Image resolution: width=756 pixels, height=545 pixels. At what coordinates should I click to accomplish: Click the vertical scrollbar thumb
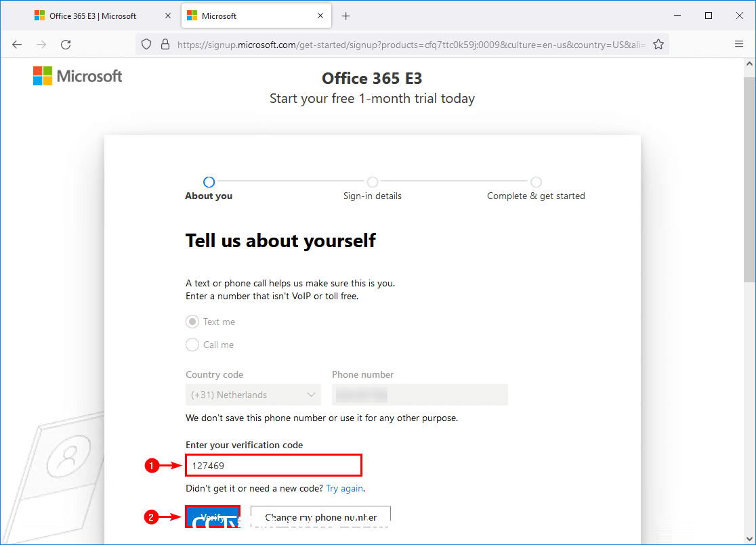(x=749, y=178)
